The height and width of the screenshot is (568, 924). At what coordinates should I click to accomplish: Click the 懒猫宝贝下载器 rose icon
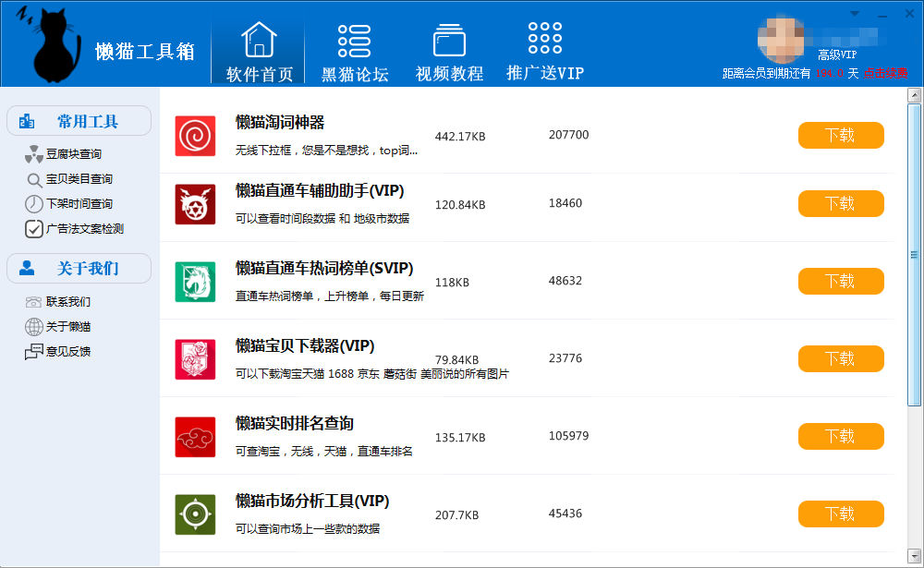195,359
